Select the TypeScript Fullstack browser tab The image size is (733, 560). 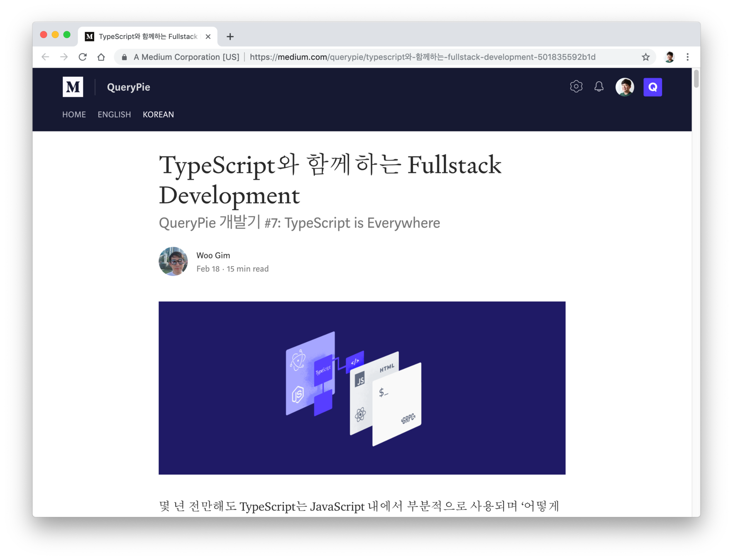point(147,37)
